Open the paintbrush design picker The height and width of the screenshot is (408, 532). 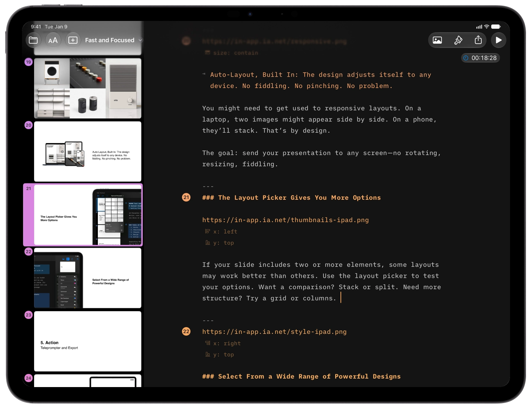458,40
